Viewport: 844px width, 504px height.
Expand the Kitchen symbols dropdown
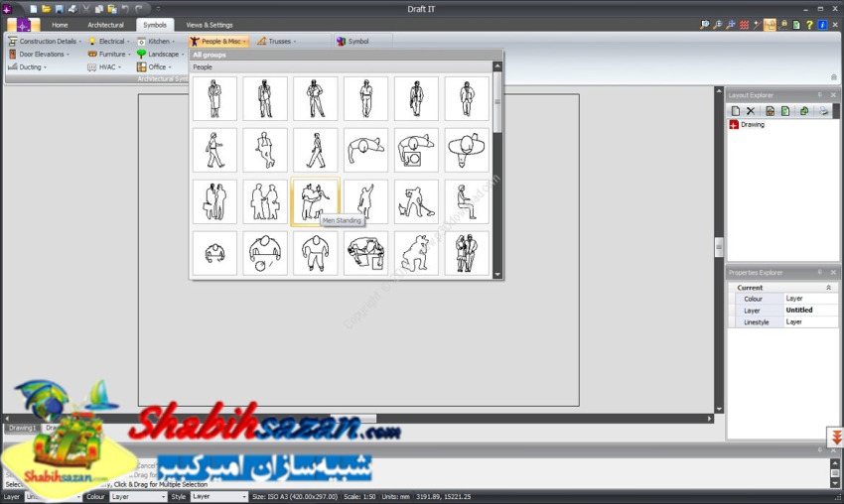pos(156,42)
